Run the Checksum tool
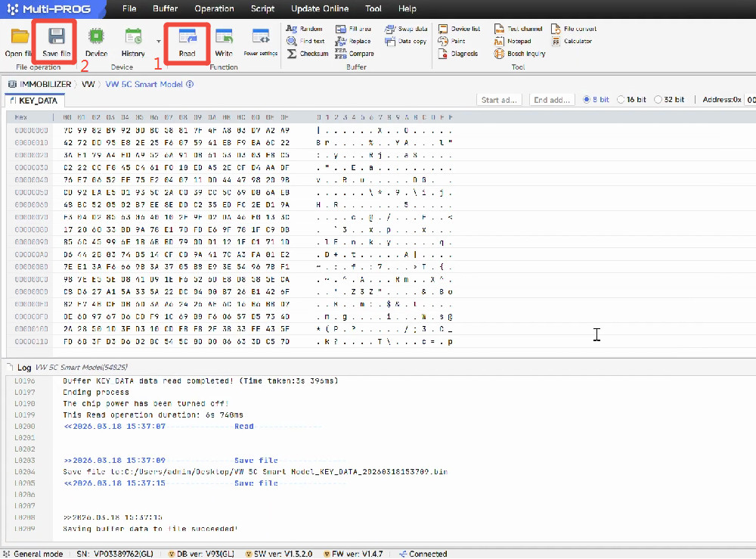The width and height of the screenshot is (756, 559). [308, 54]
